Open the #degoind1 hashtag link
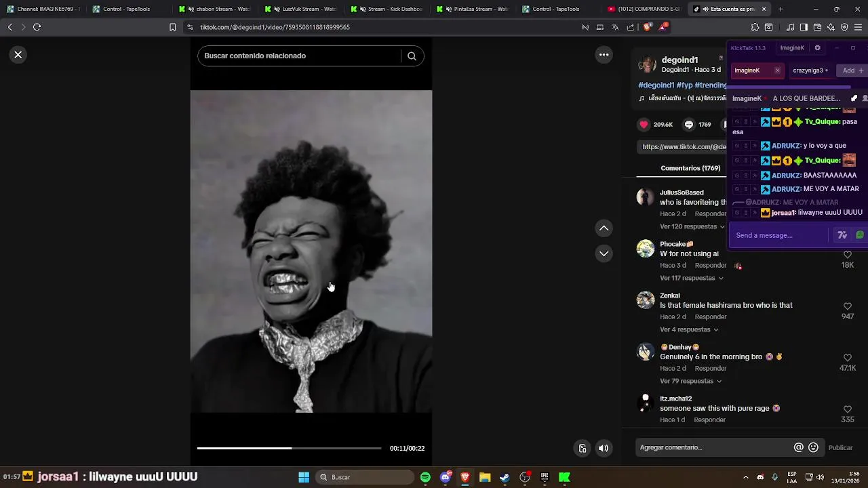The height and width of the screenshot is (488, 868). click(x=656, y=85)
